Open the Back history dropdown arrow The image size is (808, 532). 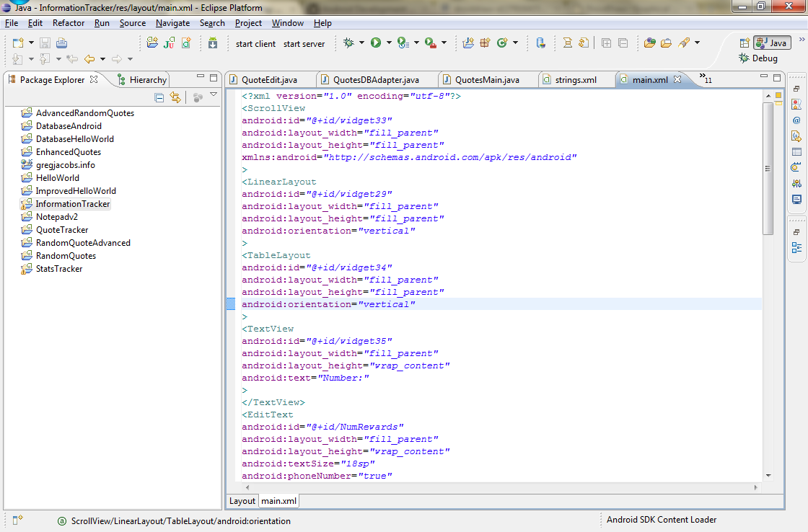[102, 59]
